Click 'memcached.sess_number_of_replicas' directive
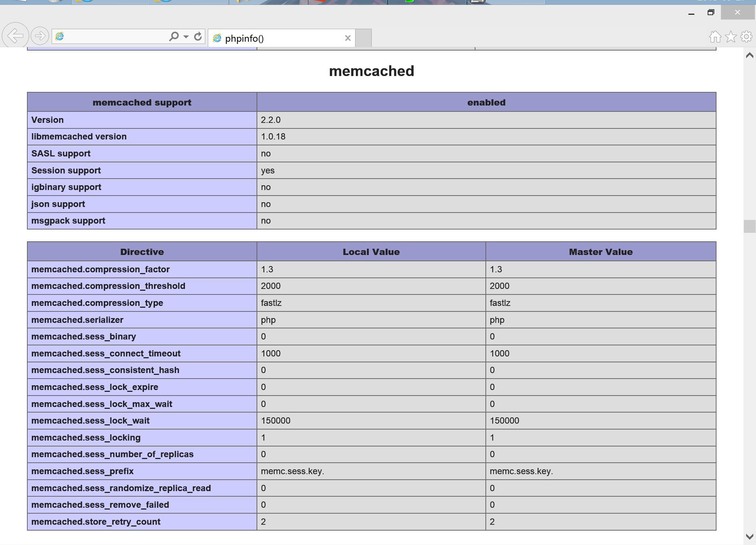The width and height of the screenshot is (756, 545). click(x=112, y=454)
